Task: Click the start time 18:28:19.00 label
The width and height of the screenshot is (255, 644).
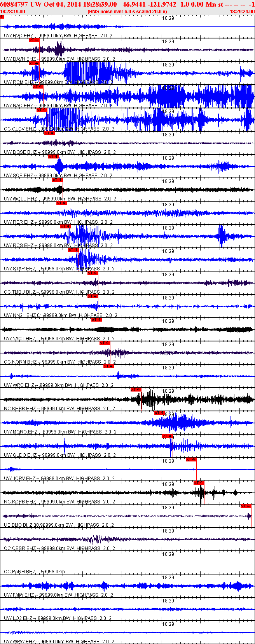Action: point(13,12)
